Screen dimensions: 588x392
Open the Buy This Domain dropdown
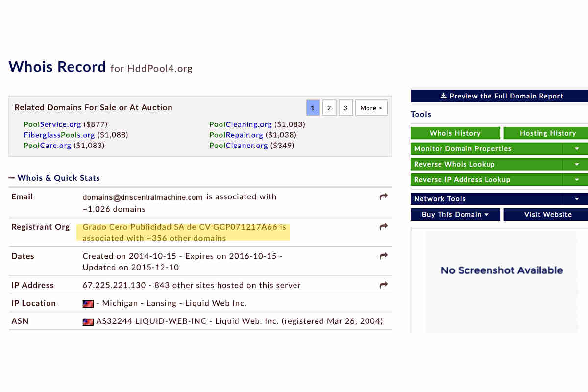(x=455, y=214)
